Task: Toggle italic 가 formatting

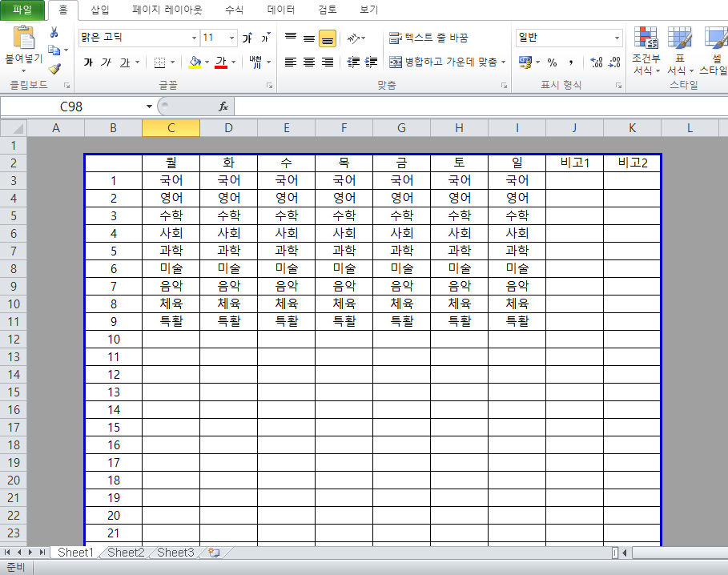Action: (107, 62)
